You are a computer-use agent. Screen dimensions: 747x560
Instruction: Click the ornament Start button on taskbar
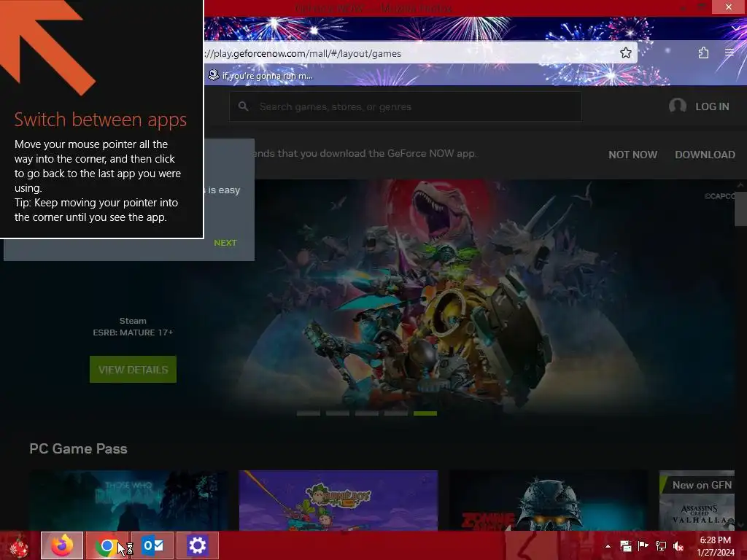pyautogui.click(x=19, y=545)
